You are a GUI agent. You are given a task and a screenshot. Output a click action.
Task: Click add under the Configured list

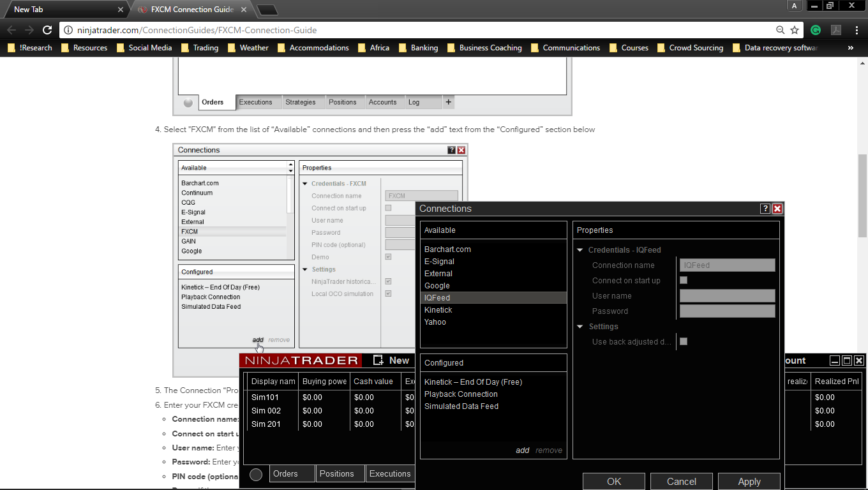523,450
